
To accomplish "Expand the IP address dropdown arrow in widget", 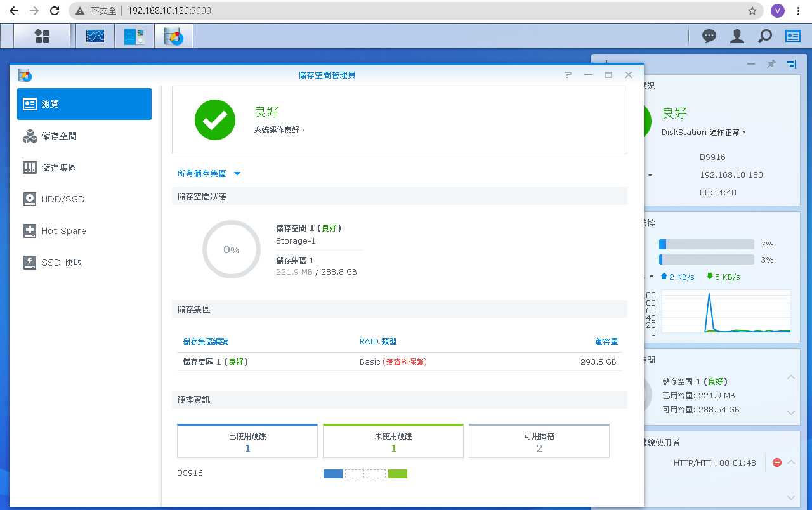I will (x=650, y=175).
